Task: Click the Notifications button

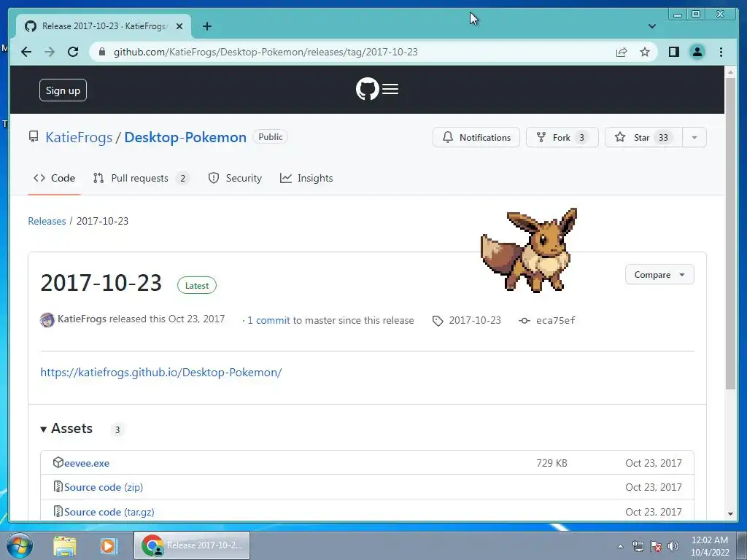Action: (476, 137)
